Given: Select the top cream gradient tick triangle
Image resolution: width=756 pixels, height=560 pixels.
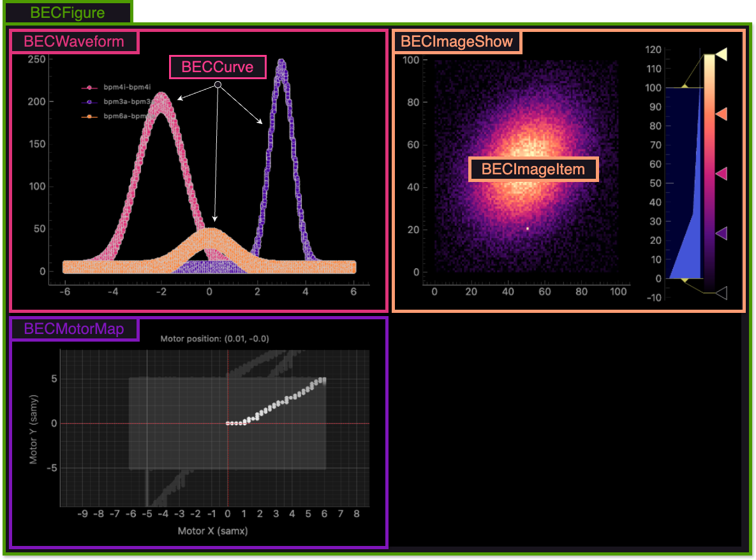Looking at the screenshot, I should pos(722,55).
